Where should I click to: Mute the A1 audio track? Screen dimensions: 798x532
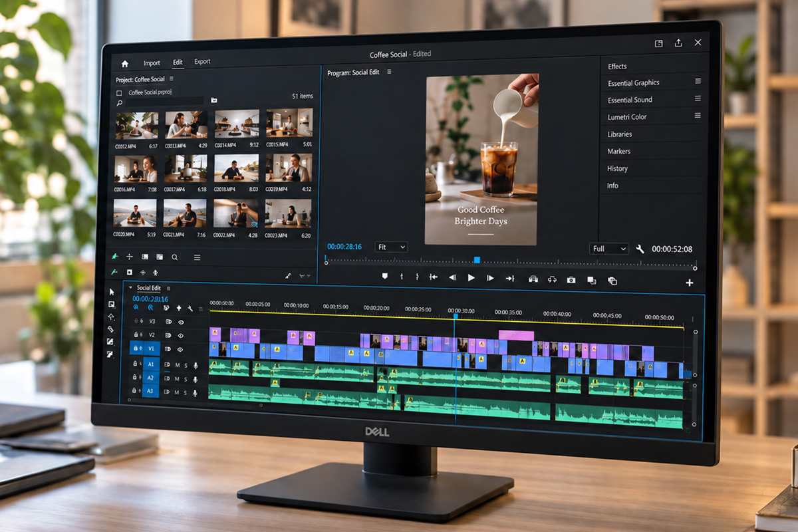point(176,365)
